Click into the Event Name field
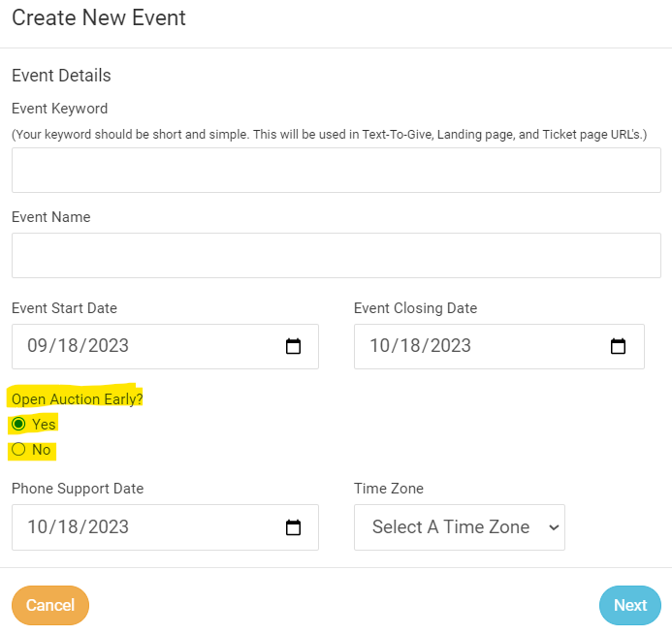The height and width of the screenshot is (635, 672). pyautogui.click(x=336, y=255)
